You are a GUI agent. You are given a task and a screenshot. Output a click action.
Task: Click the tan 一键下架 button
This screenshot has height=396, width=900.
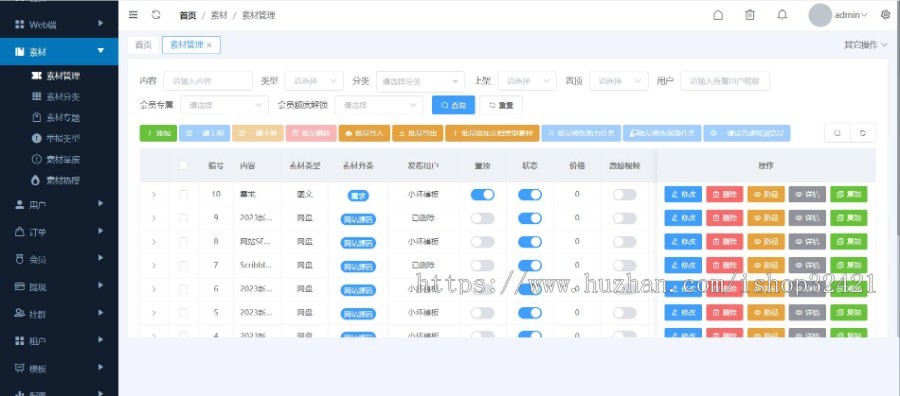point(258,133)
